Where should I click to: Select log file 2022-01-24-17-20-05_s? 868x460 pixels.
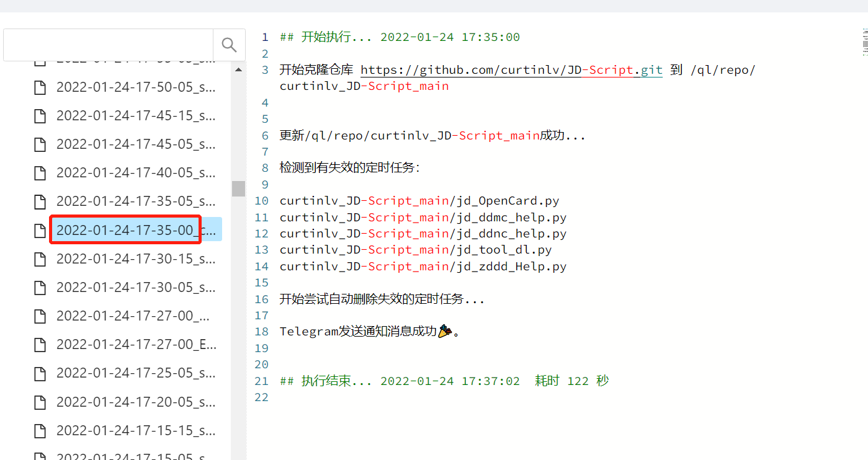pyautogui.click(x=136, y=402)
